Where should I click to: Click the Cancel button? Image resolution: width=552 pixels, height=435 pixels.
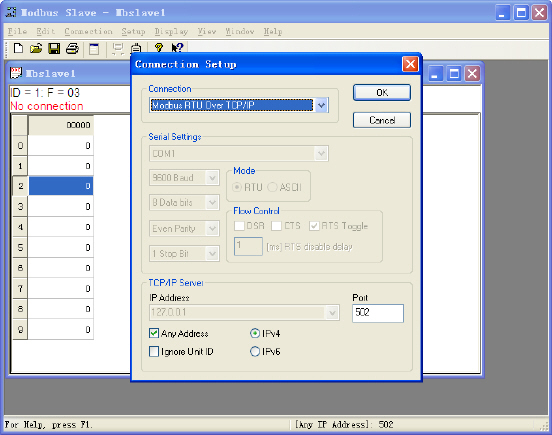(382, 120)
